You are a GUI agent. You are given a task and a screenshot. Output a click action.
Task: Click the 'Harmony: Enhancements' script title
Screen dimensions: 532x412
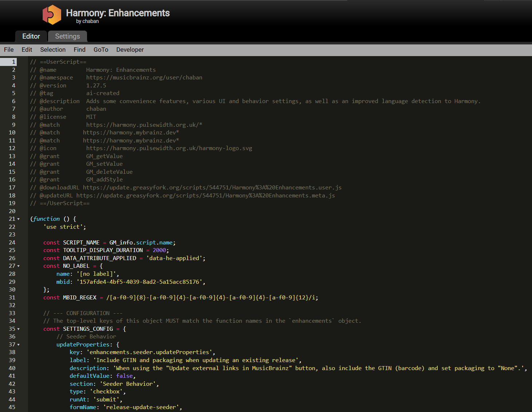point(118,13)
